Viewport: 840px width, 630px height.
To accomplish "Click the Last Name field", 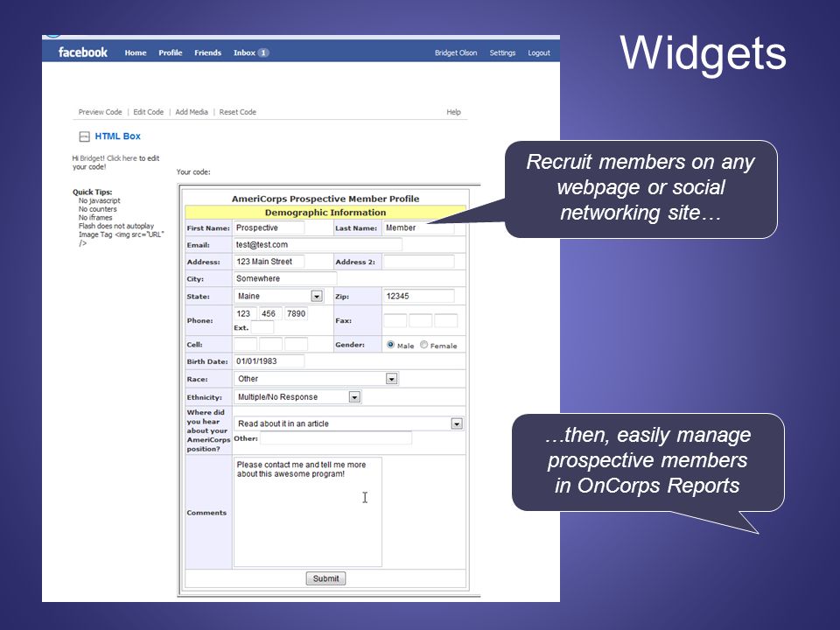I will coord(419,227).
